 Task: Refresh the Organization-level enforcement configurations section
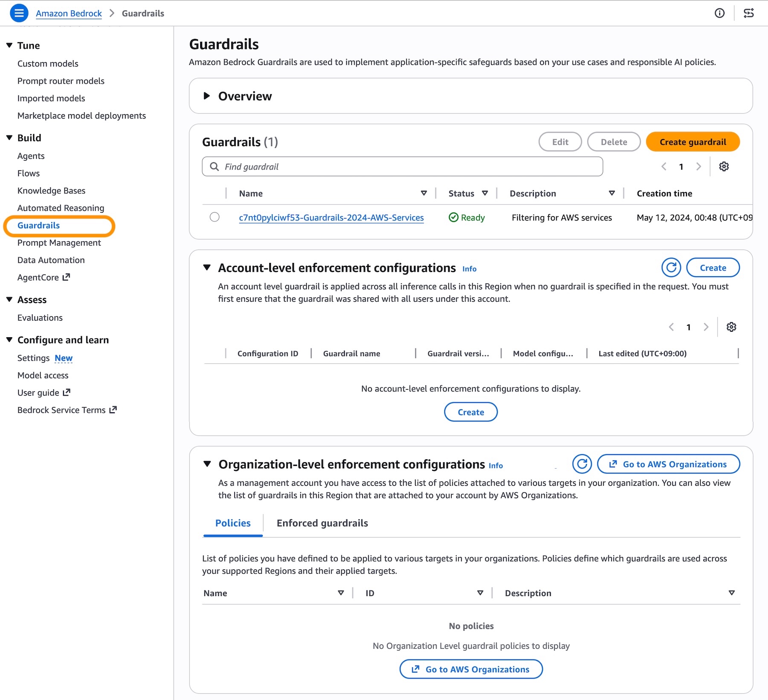582,464
